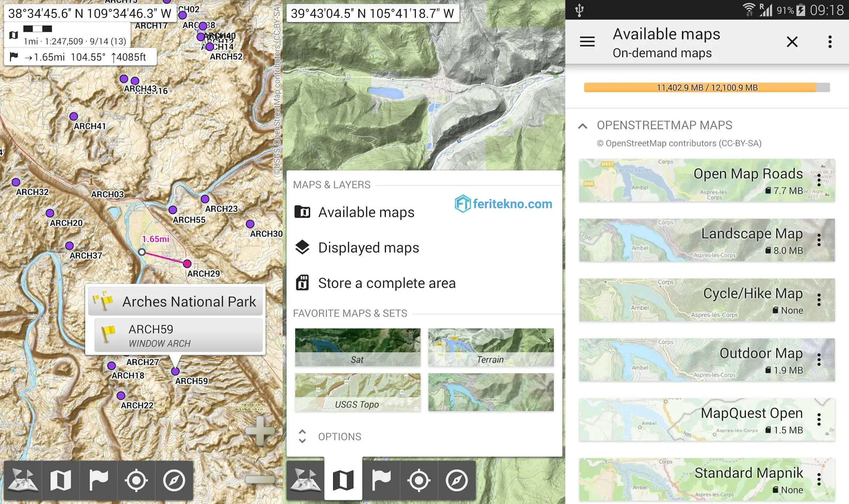Screen dimensions: 849x504
Task: Open options for Open Map Roads
Action: click(819, 180)
